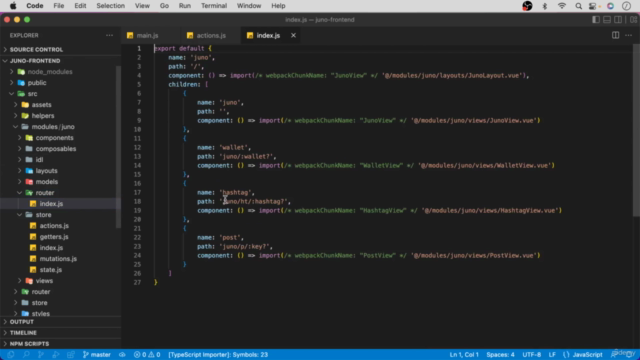This screenshot has height=360, width=640.
Task: Click circular slash icon in menu bar
Action: (x=627, y=6)
